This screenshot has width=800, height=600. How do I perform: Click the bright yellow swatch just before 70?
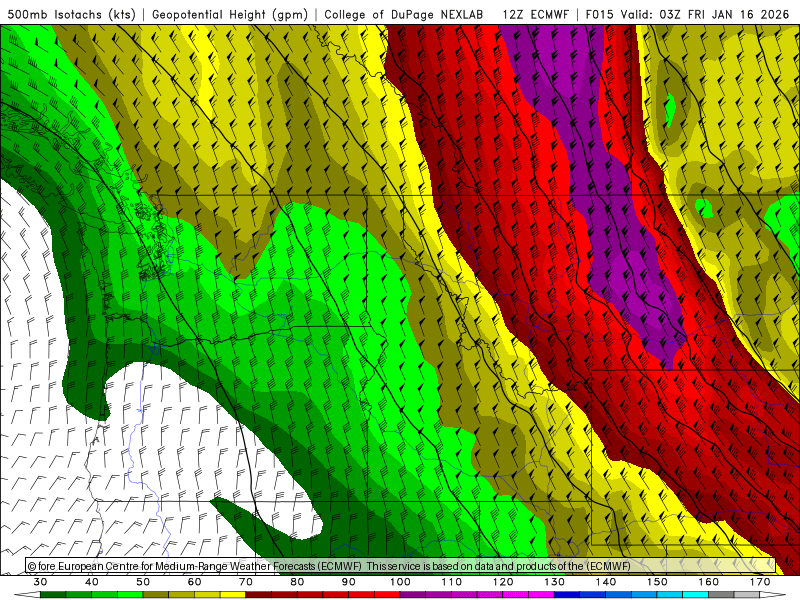pos(233,595)
